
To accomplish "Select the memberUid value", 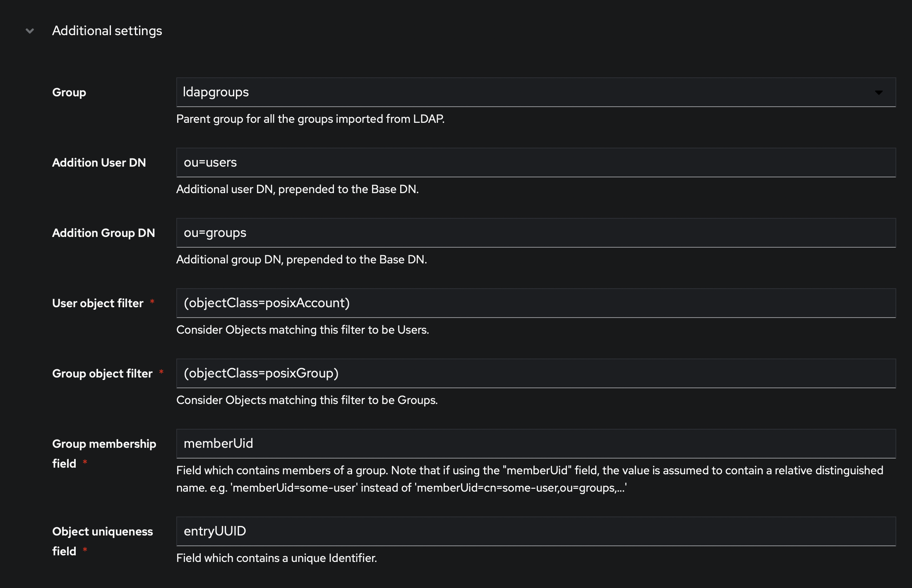I will click(x=219, y=443).
